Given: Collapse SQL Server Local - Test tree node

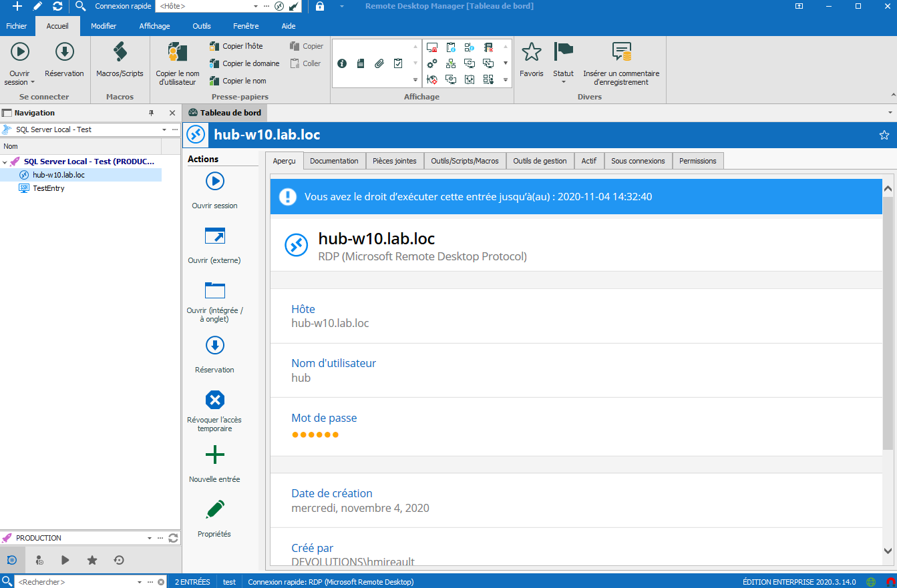Looking at the screenshot, I should click(x=5, y=162).
